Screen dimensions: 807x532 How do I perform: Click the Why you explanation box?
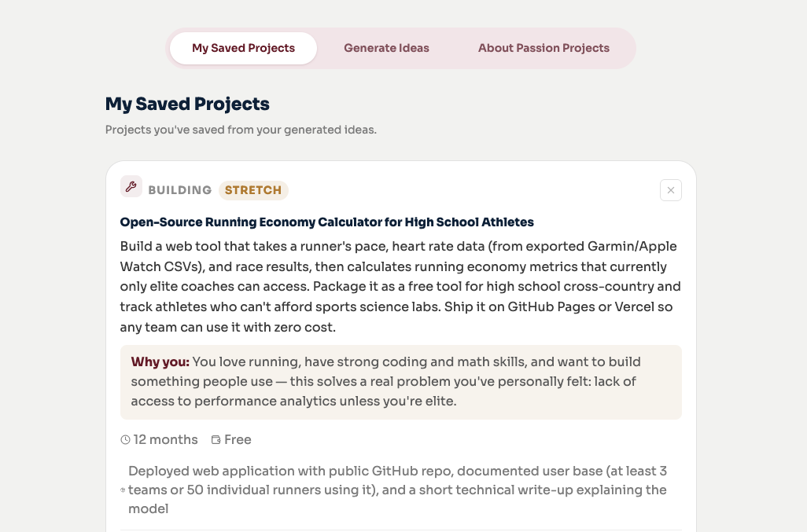tap(401, 382)
